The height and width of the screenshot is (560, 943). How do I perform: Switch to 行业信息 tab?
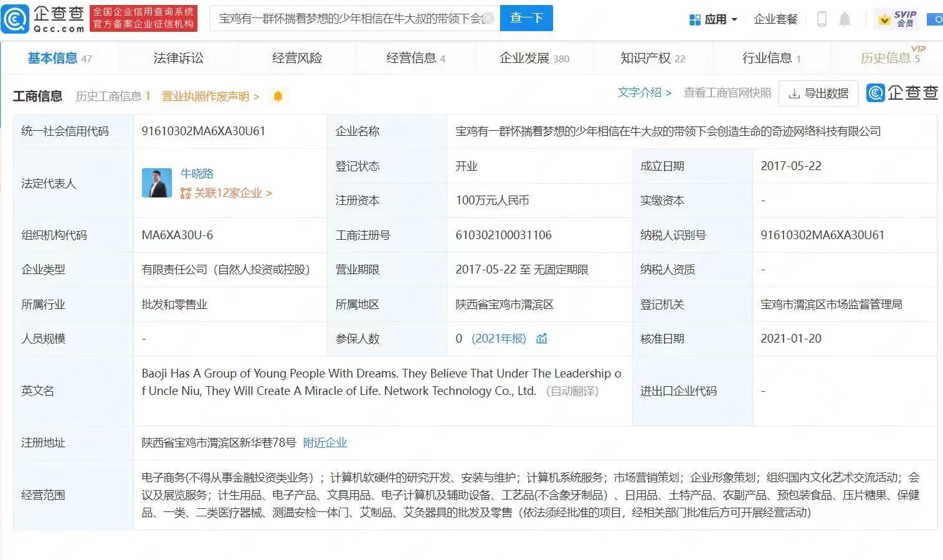pos(771,58)
